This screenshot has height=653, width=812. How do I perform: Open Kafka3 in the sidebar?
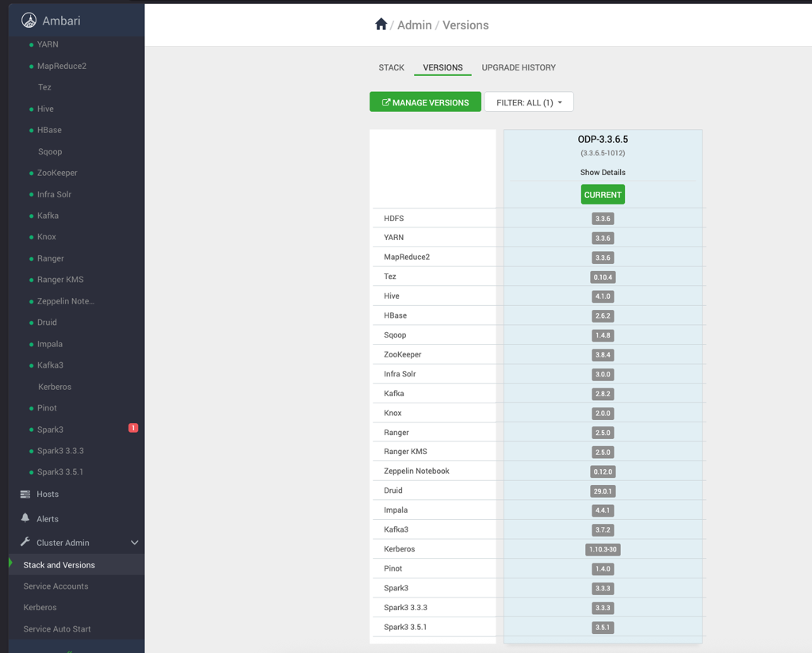50,365
